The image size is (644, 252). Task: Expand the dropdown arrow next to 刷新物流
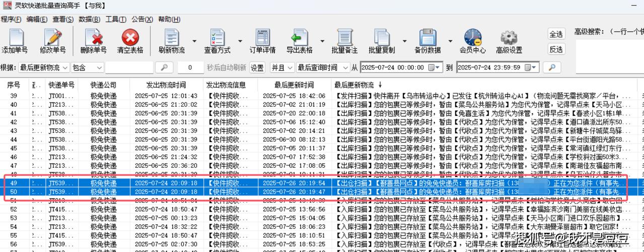(x=194, y=41)
